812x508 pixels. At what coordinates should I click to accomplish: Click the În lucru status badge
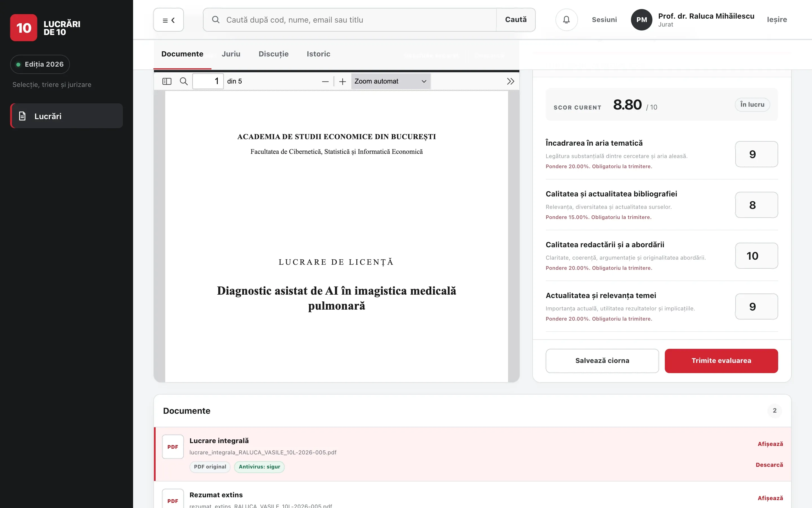pos(752,104)
